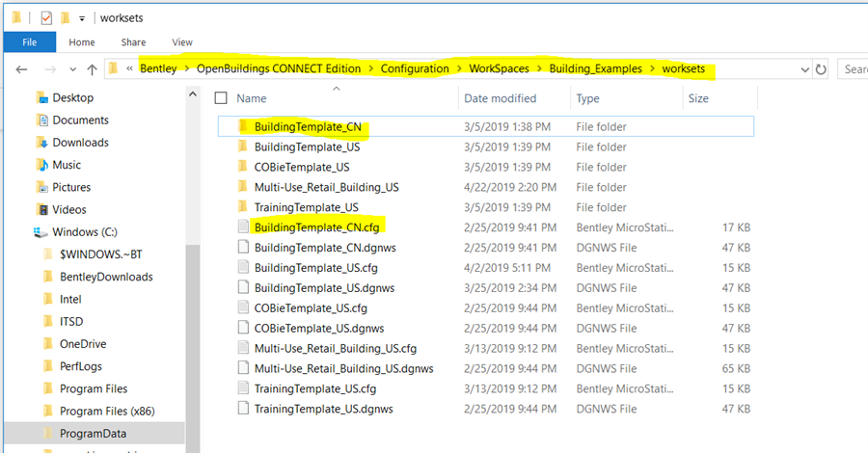Open Pictures in the navigation pane
Image resolution: width=868 pixels, height=453 pixels.
[71, 187]
